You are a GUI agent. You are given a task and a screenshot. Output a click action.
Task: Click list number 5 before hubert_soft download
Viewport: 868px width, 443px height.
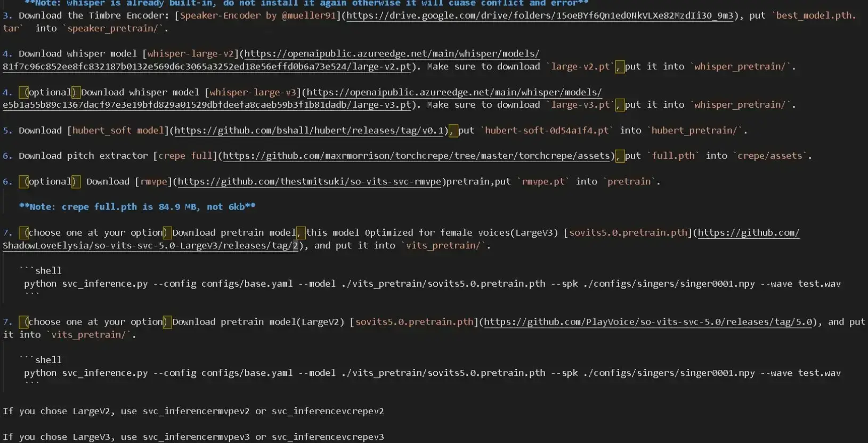pyautogui.click(x=7, y=131)
